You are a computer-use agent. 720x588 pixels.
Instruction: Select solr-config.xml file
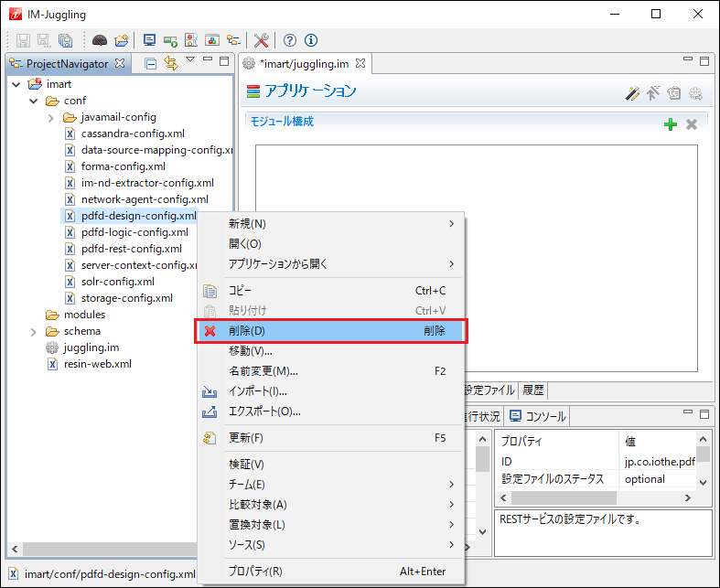(x=117, y=282)
